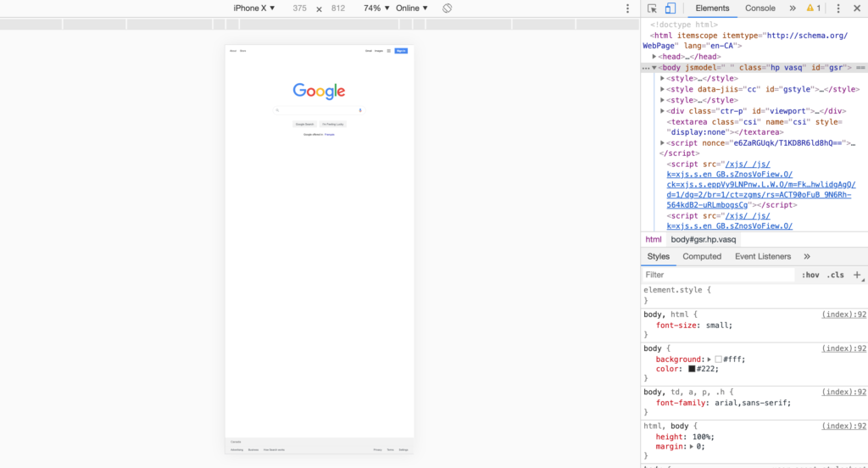Click body#gsr.hp.vasq breadcrumb

703,240
